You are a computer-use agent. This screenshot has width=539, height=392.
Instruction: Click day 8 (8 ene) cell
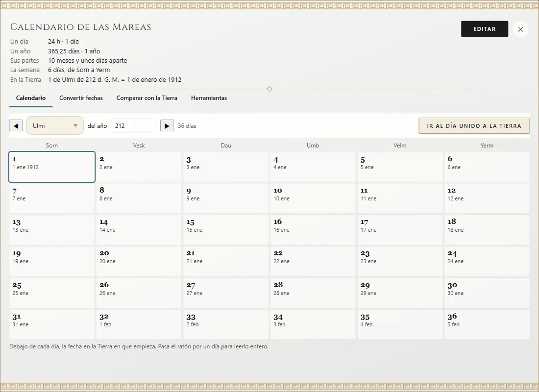coord(139,198)
